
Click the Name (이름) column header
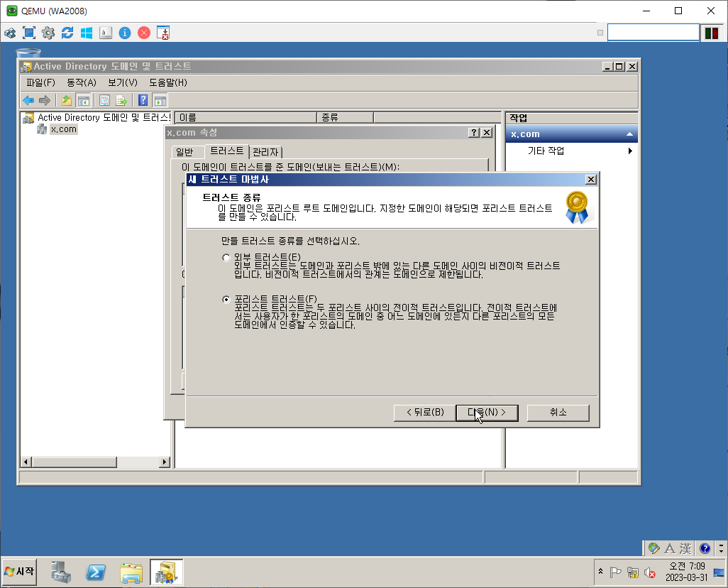246,118
